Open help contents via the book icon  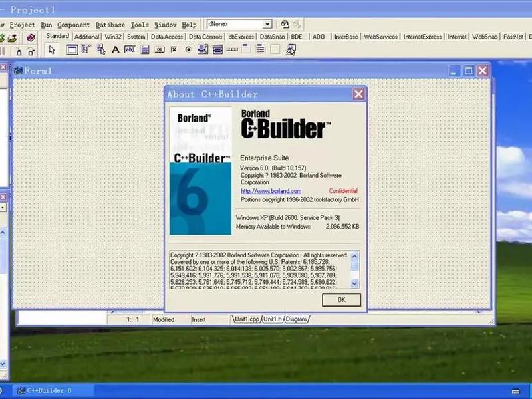(31, 37)
